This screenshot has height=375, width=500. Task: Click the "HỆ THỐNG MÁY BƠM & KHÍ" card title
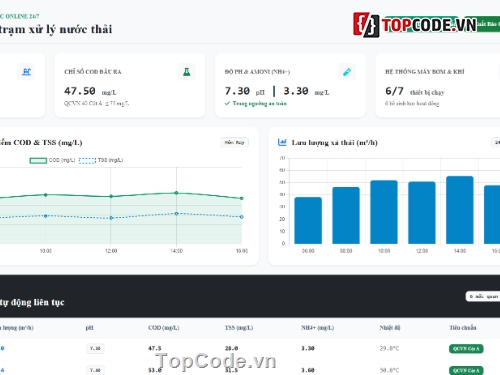pos(425,72)
